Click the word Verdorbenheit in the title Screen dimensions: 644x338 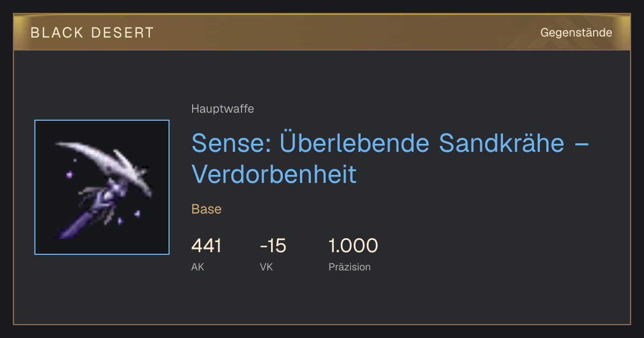click(274, 174)
